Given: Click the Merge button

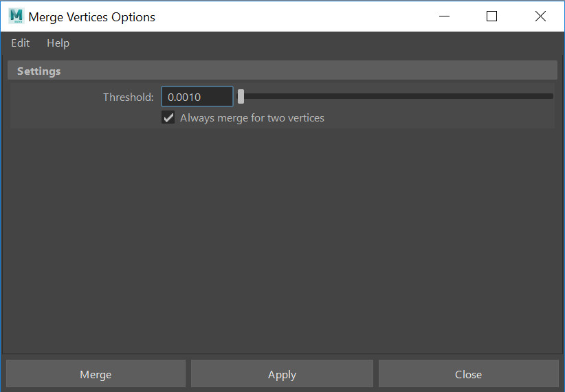Looking at the screenshot, I should pos(96,374).
